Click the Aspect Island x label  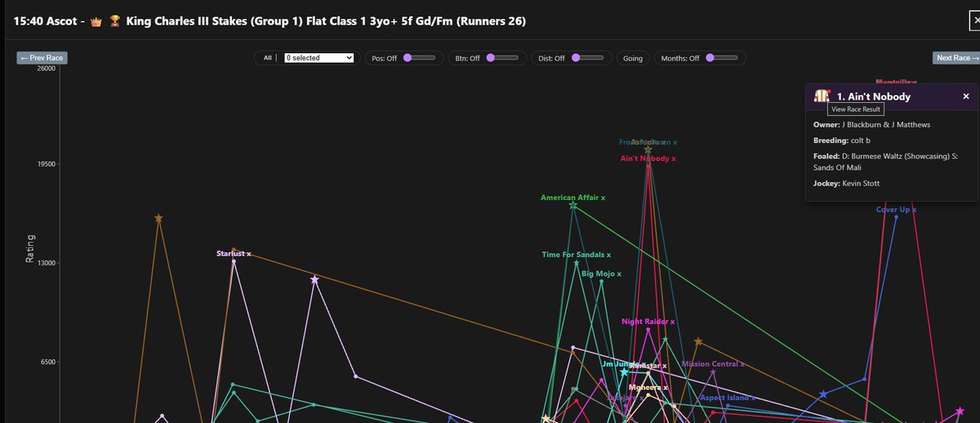click(x=728, y=398)
